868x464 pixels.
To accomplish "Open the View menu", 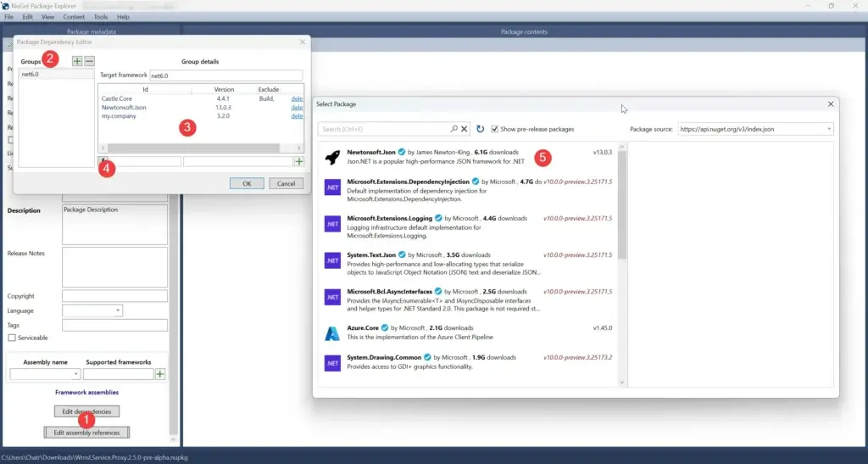I will coord(47,17).
